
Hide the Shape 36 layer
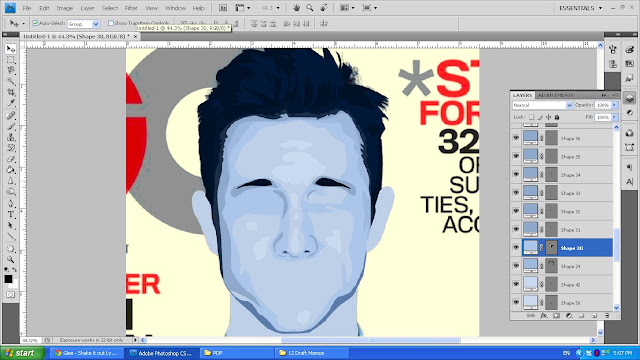[516, 138]
